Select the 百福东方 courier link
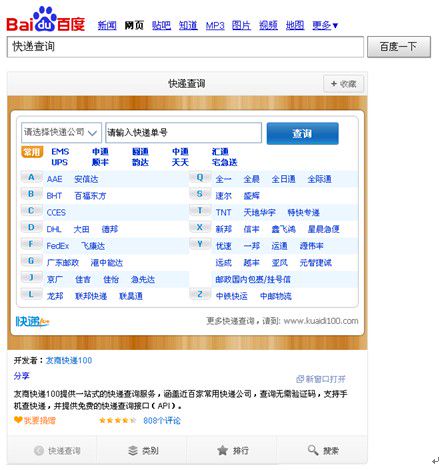 coord(90,196)
